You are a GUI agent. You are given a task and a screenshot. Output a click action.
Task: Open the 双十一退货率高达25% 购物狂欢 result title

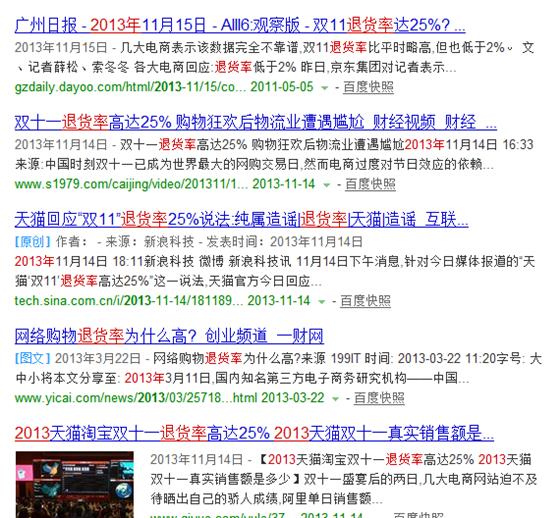click(x=256, y=122)
